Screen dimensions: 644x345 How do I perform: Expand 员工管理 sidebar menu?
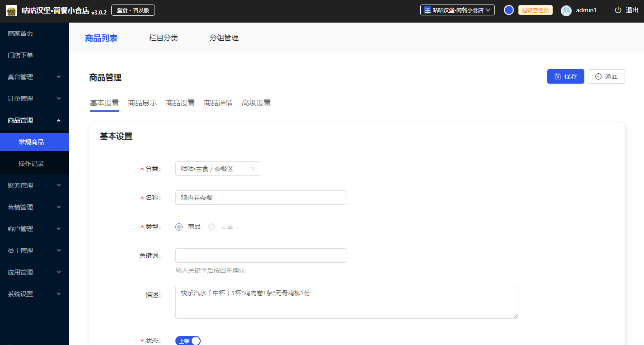coord(34,250)
